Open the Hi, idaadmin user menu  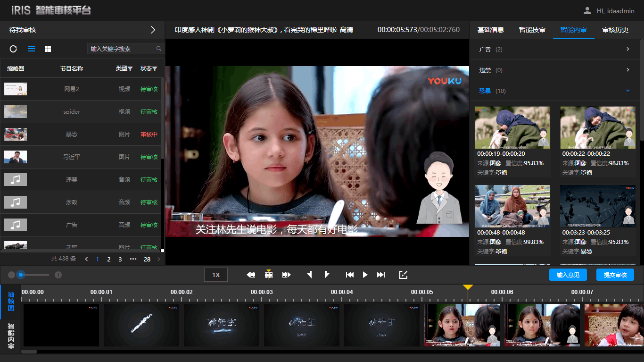(x=616, y=11)
